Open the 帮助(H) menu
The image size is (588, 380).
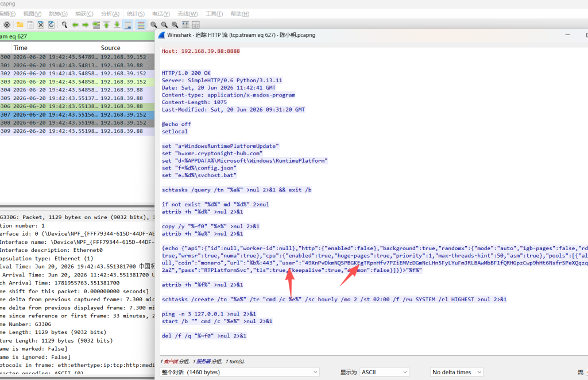239,14
